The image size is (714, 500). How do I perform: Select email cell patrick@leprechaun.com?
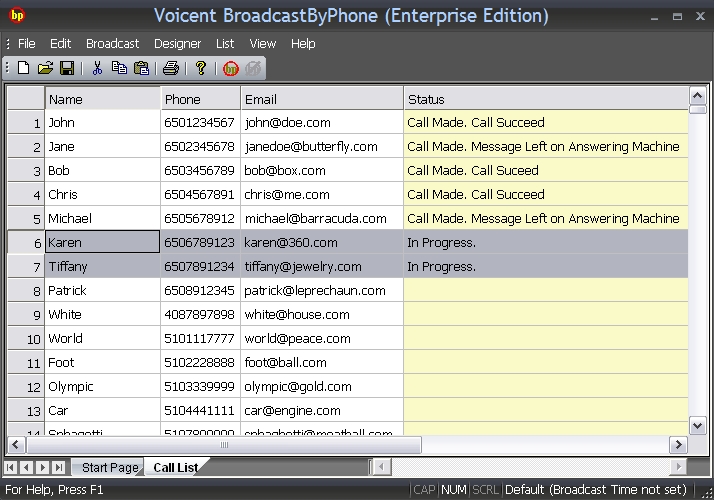point(322,290)
